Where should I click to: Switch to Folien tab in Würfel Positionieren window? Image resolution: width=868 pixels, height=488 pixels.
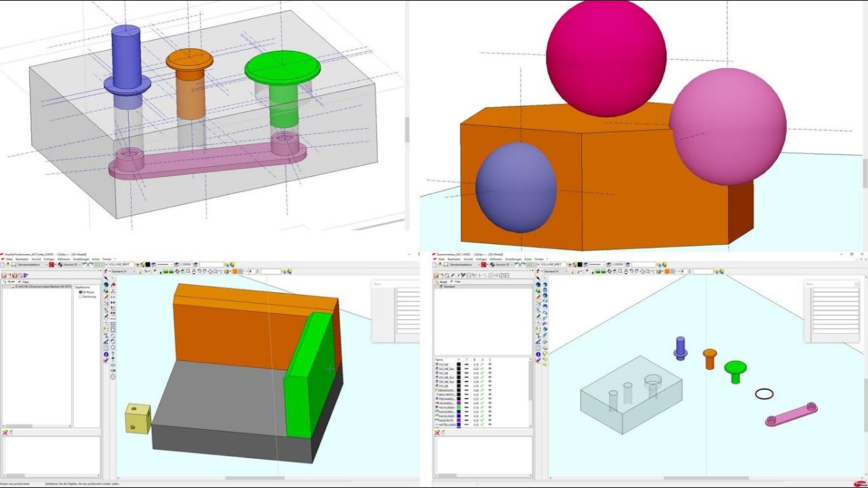(24, 282)
